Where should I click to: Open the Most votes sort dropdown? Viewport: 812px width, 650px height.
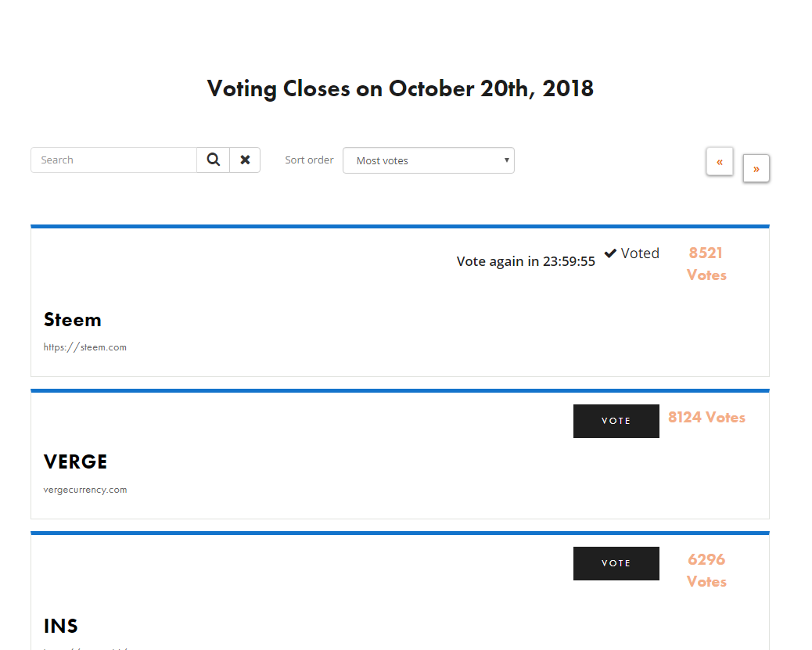click(x=429, y=160)
